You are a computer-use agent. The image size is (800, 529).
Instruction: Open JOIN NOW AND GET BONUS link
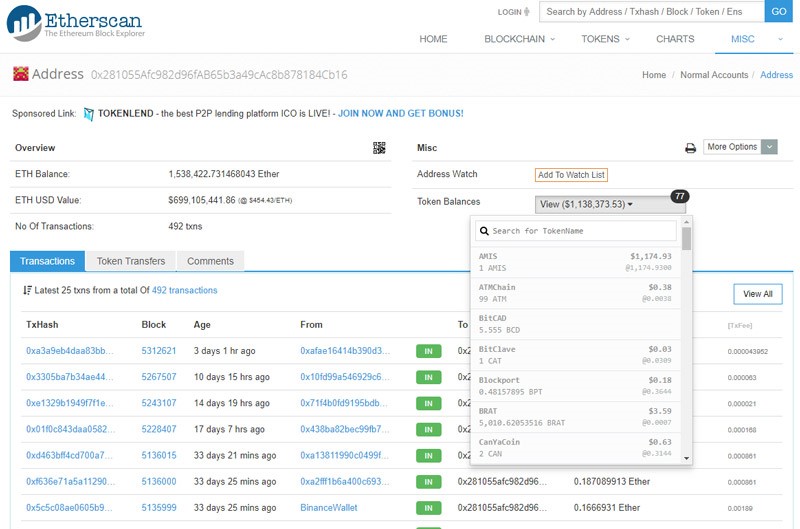point(401,113)
